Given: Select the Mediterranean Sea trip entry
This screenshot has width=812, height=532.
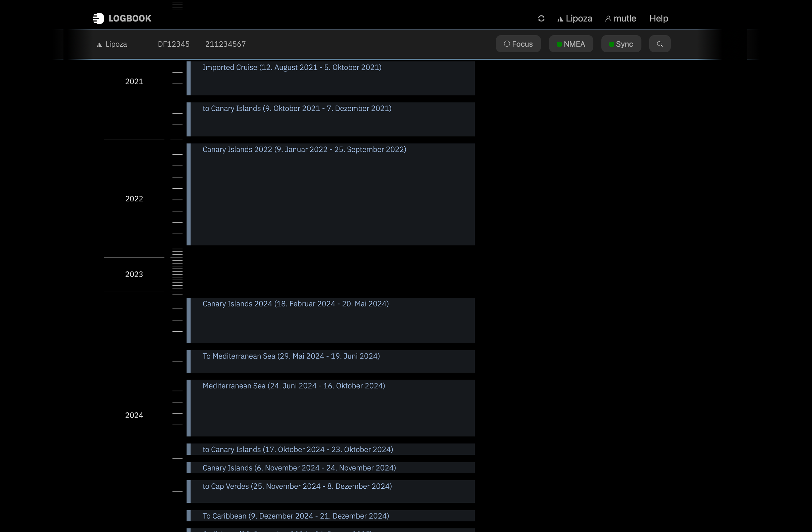Looking at the screenshot, I should tap(294, 386).
